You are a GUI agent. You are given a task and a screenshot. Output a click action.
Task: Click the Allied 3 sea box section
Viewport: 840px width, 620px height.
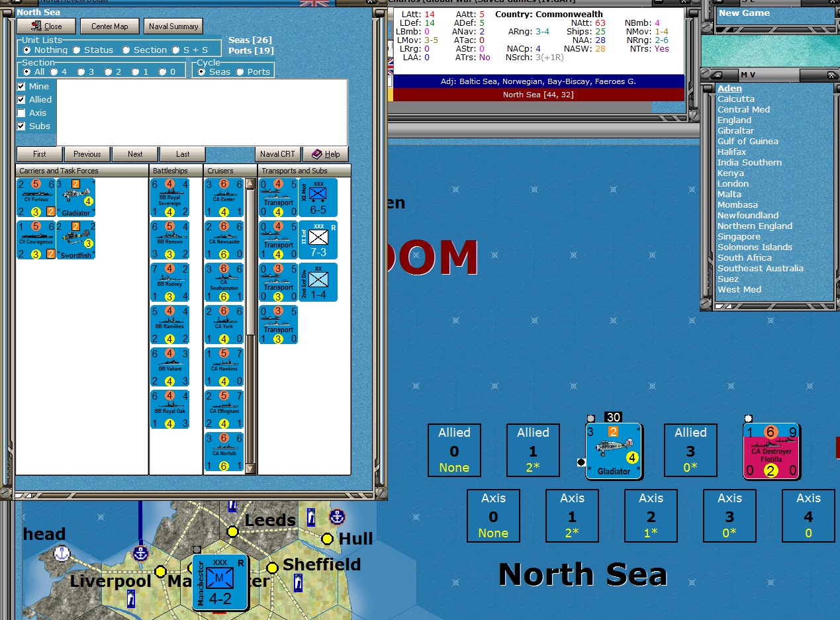pyautogui.click(x=690, y=451)
